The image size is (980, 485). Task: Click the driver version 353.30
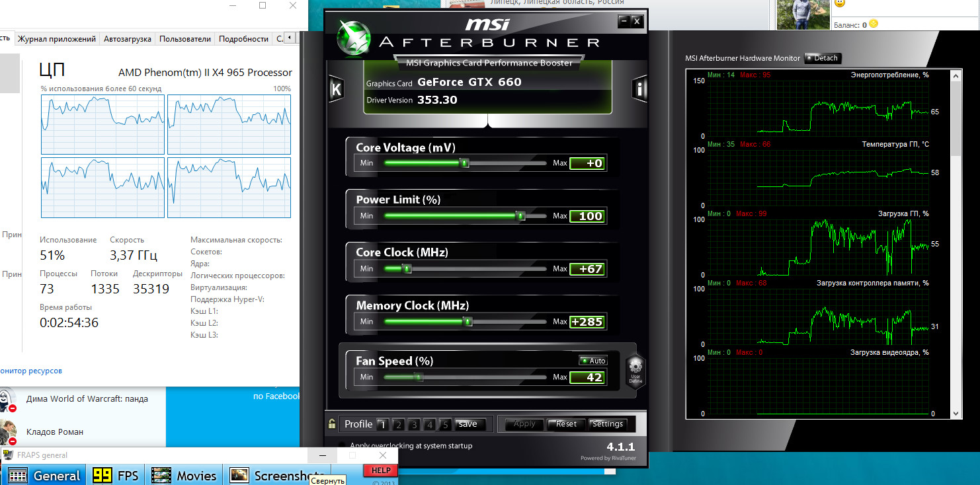pos(437,100)
